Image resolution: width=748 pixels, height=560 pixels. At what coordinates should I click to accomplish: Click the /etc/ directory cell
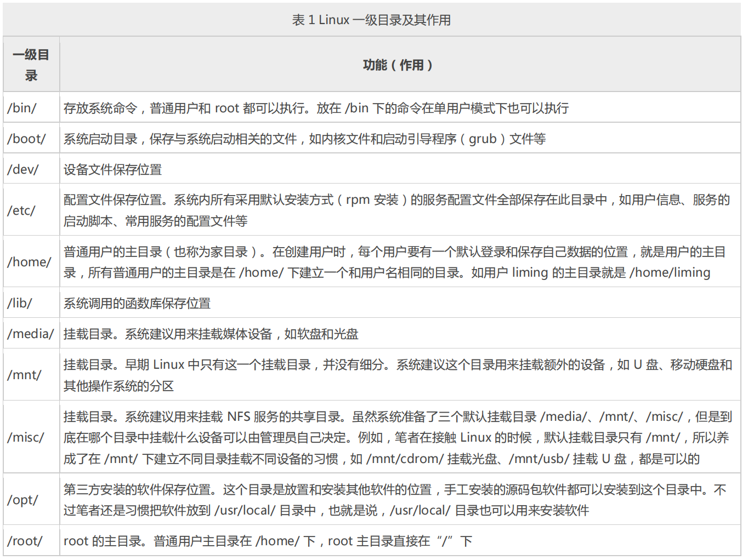coord(31,210)
